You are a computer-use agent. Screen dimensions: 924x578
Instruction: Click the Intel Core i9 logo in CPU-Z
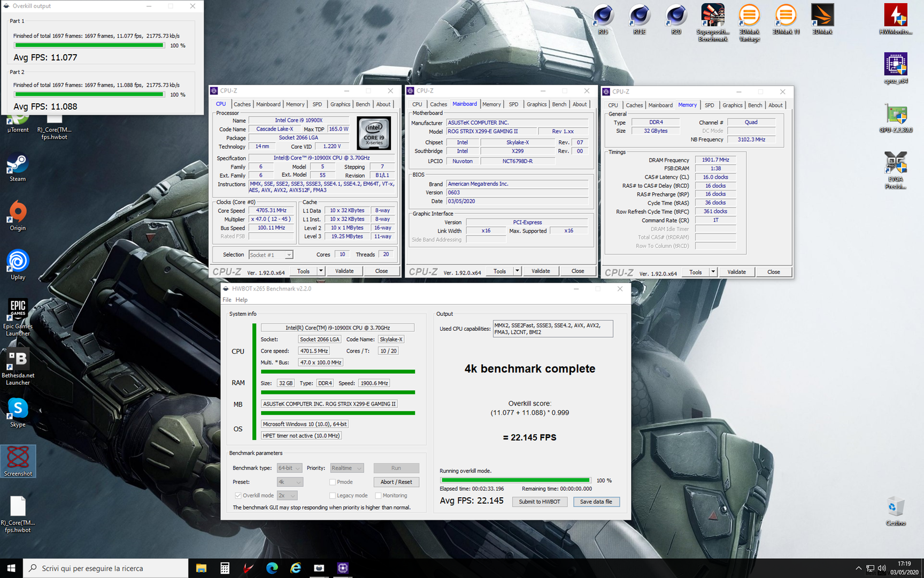[x=374, y=133]
